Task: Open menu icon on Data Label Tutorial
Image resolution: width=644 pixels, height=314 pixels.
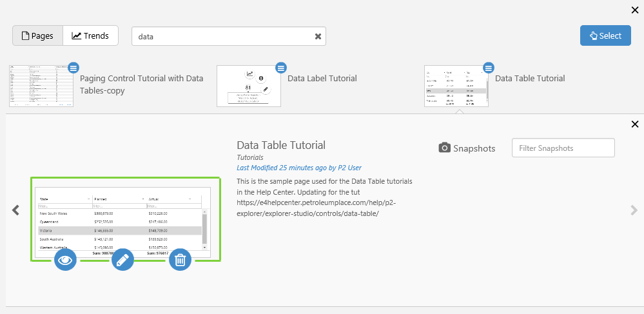Action: (x=281, y=68)
